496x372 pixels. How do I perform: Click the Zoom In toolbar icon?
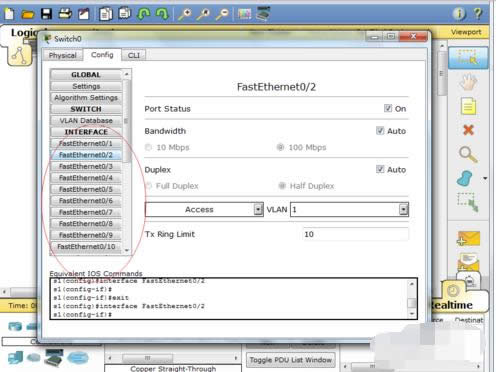(184, 14)
